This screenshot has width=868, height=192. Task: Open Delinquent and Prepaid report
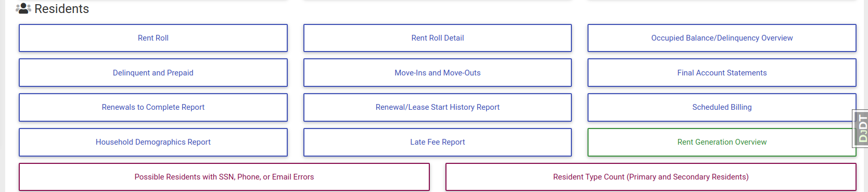coord(153,73)
